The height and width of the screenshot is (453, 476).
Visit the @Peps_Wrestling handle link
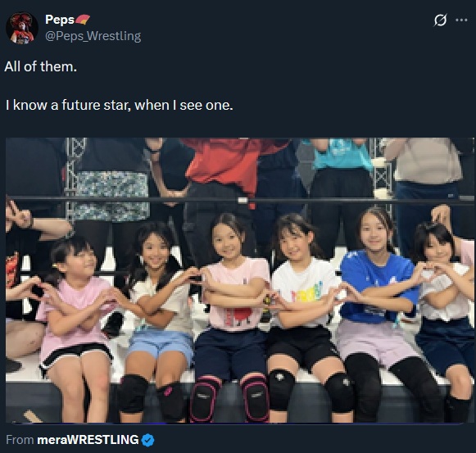point(93,36)
